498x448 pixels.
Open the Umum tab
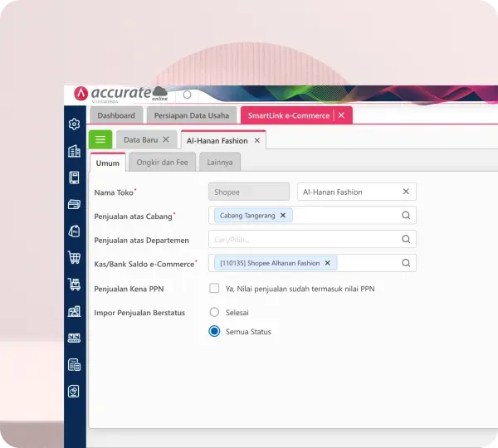(x=108, y=163)
